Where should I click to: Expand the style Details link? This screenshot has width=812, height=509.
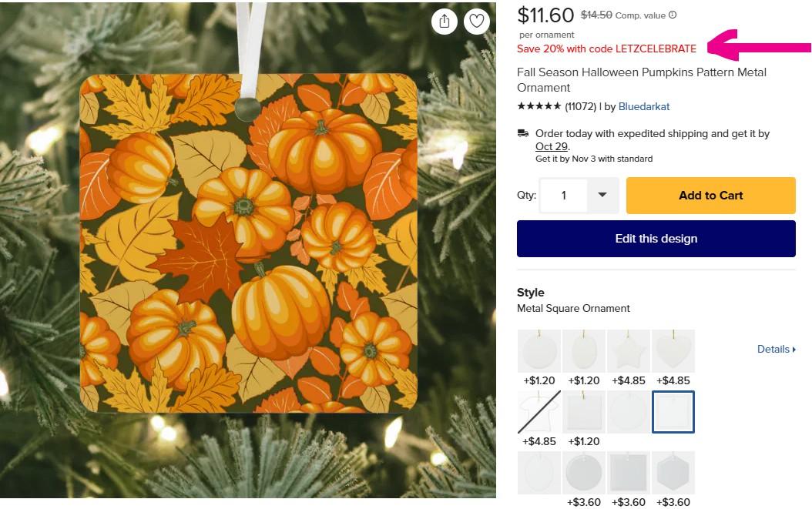(776, 350)
